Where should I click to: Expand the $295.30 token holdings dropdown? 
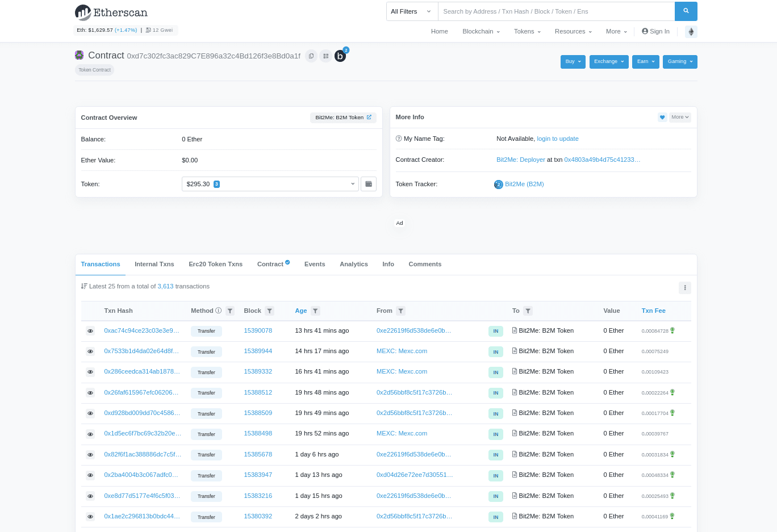point(270,184)
